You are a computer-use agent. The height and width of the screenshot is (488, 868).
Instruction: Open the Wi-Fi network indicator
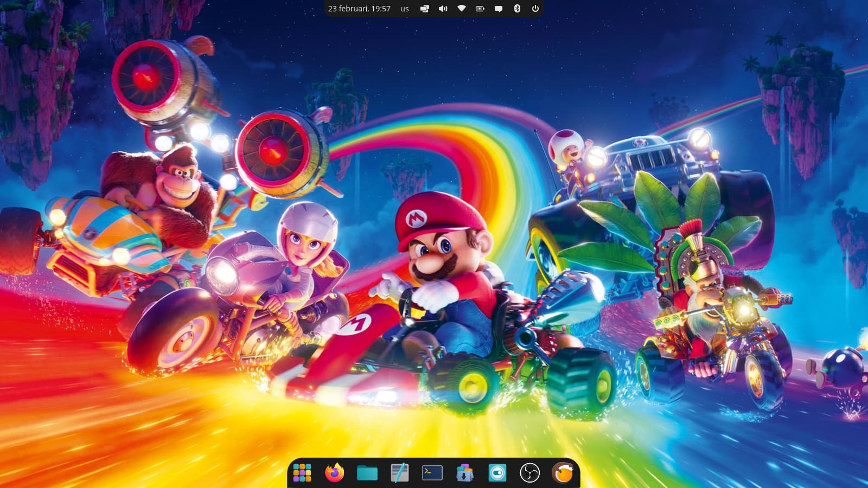(462, 9)
